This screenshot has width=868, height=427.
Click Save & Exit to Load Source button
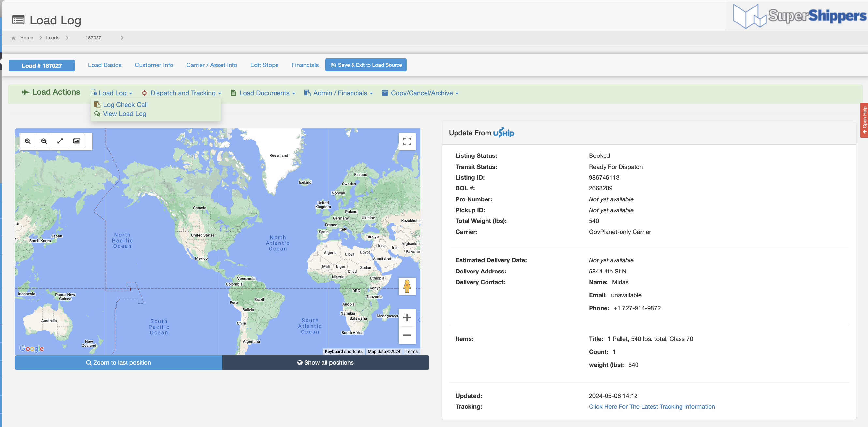[366, 65]
